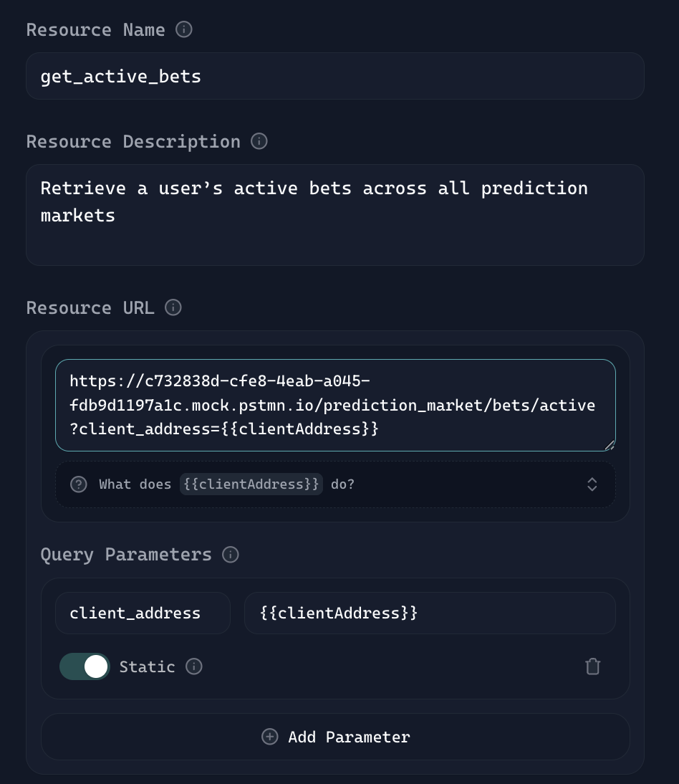Click inside the Resource URL text box
The image size is (679, 784).
[x=334, y=405]
